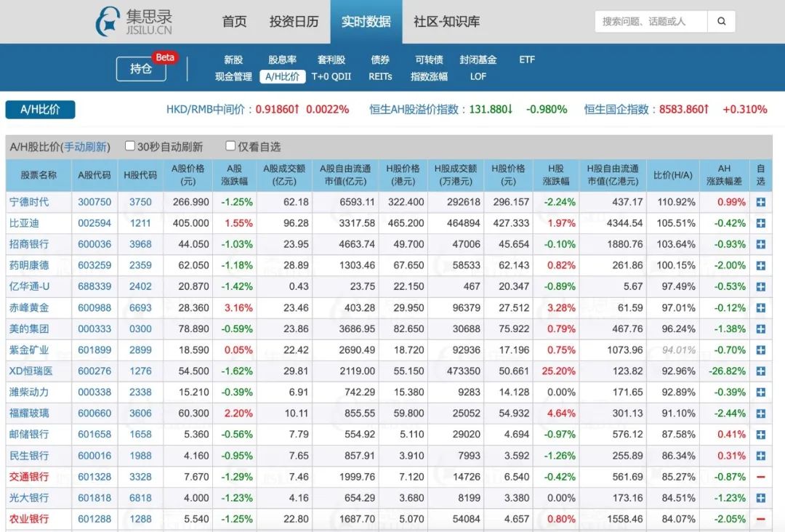Add 光大银行 to watchlist with plus icon
Screen dimensions: 785x532
coord(760,498)
